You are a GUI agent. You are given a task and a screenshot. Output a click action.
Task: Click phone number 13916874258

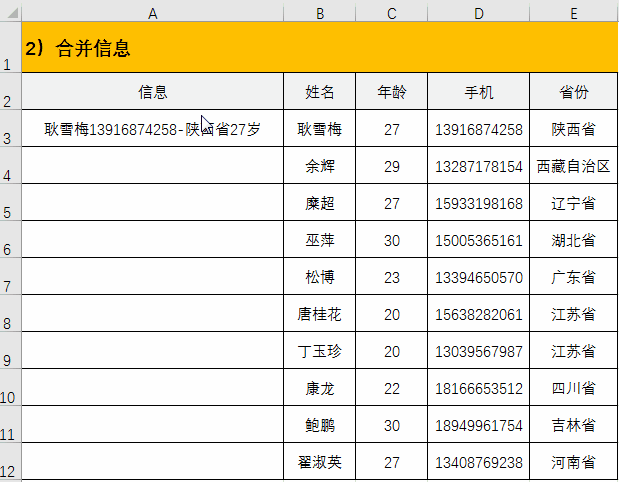(478, 129)
